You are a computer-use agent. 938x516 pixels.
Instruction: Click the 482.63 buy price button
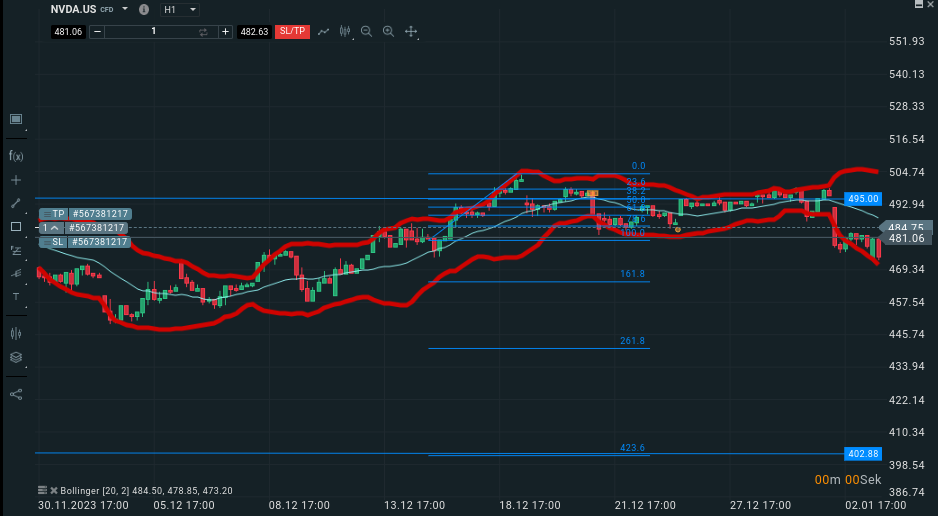click(254, 32)
